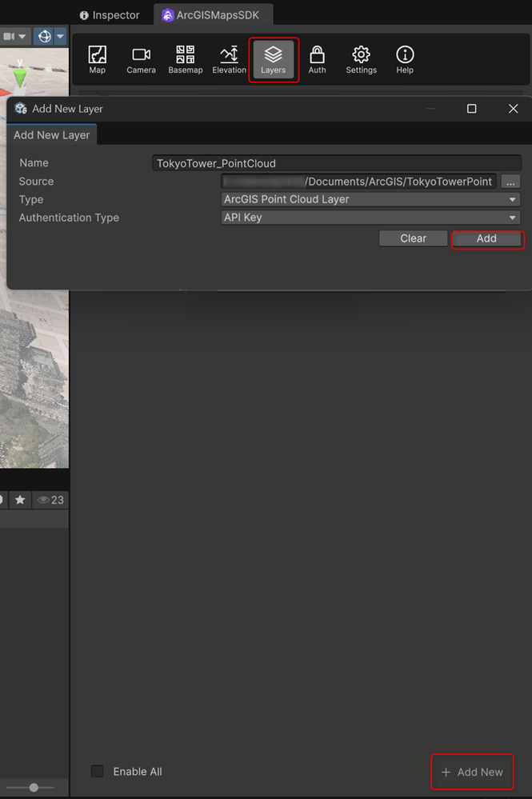Switch to the ArcGISMapsSDK tab

click(213, 14)
